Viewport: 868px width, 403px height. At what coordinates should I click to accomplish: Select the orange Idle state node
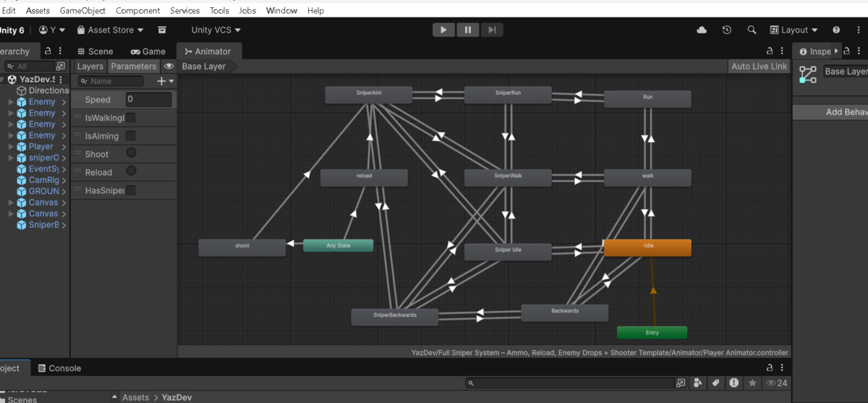coord(647,247)
